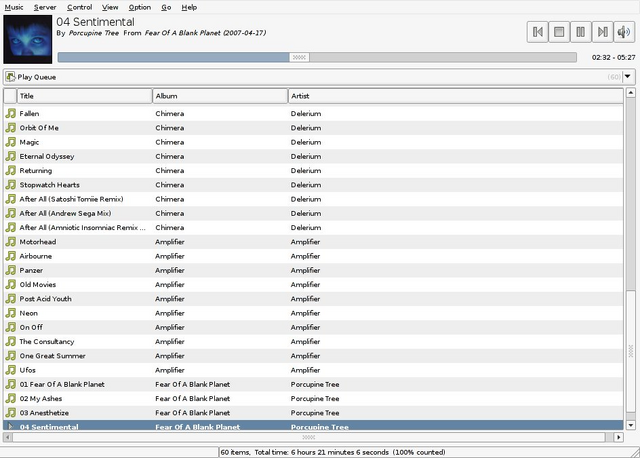Click the 02:32 - 05:27 time display

tap(613, 58)
